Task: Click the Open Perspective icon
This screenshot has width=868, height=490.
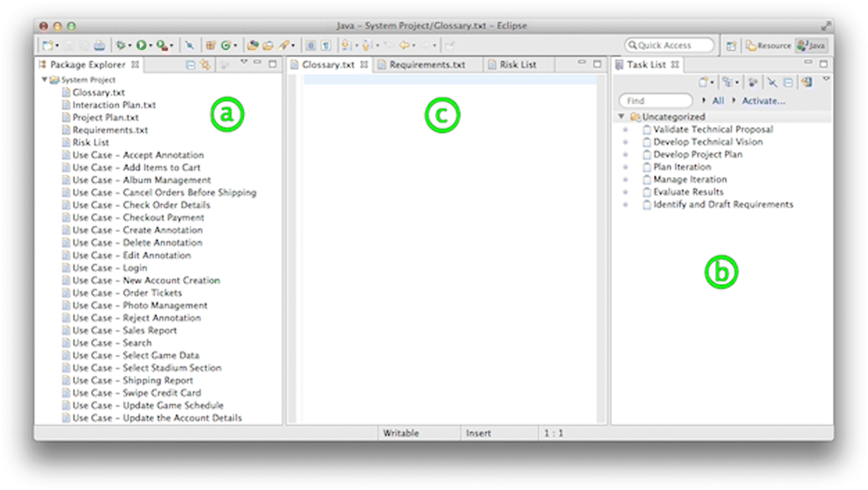Action: 732,46
